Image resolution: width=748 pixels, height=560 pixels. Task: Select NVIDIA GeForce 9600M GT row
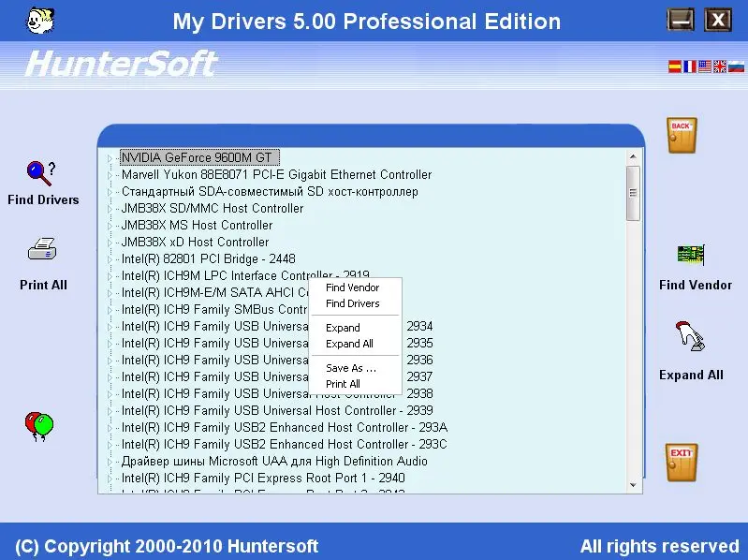pyautogui.click(x=199, y=157)
